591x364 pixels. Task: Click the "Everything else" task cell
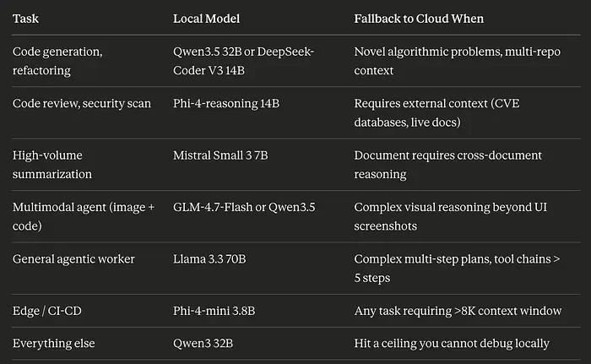(x=54, y=344)
